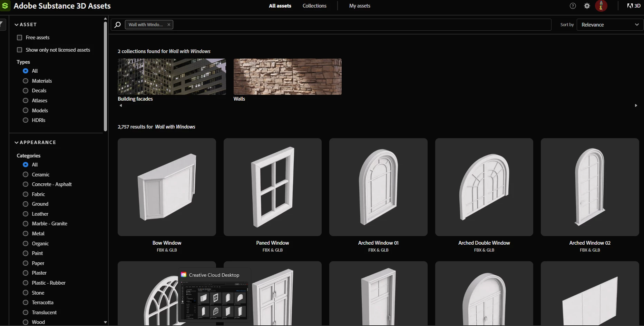Switch to the My assets tab
Screen dimensions: 644x326
click(x=360, y=6)
